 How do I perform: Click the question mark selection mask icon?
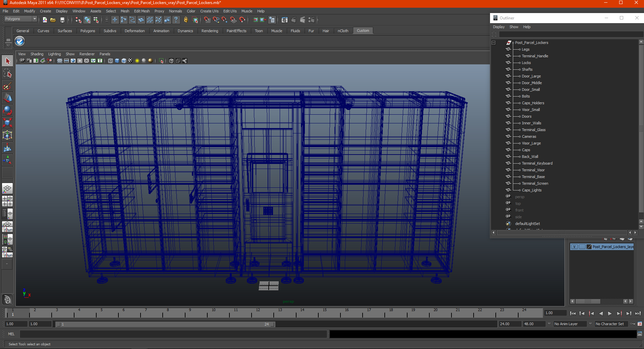(176, 20)
